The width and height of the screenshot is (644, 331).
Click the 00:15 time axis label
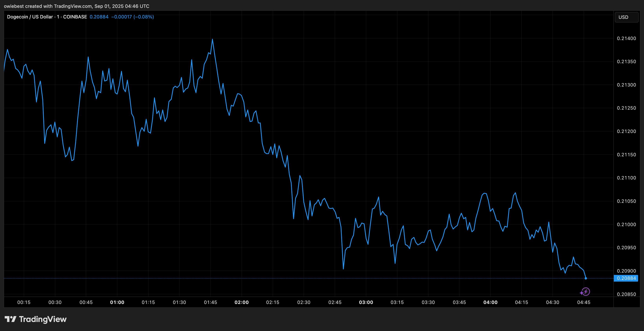pos(24,302)
